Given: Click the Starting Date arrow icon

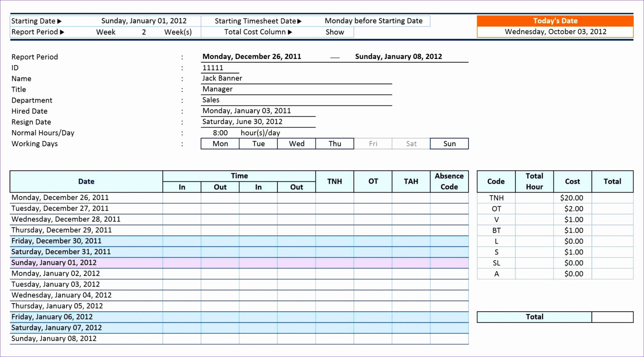Looking at the screenshot, I should tap(60, 21).
